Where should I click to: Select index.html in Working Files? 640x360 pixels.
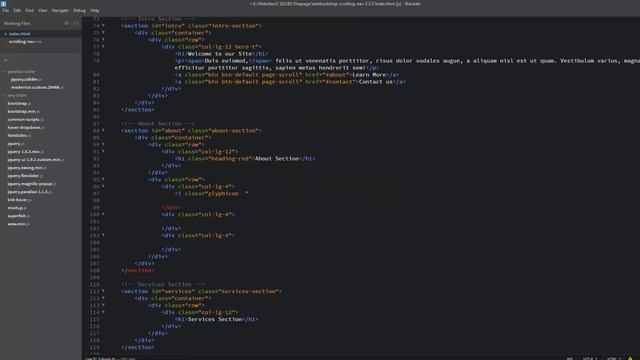(20, 34)
